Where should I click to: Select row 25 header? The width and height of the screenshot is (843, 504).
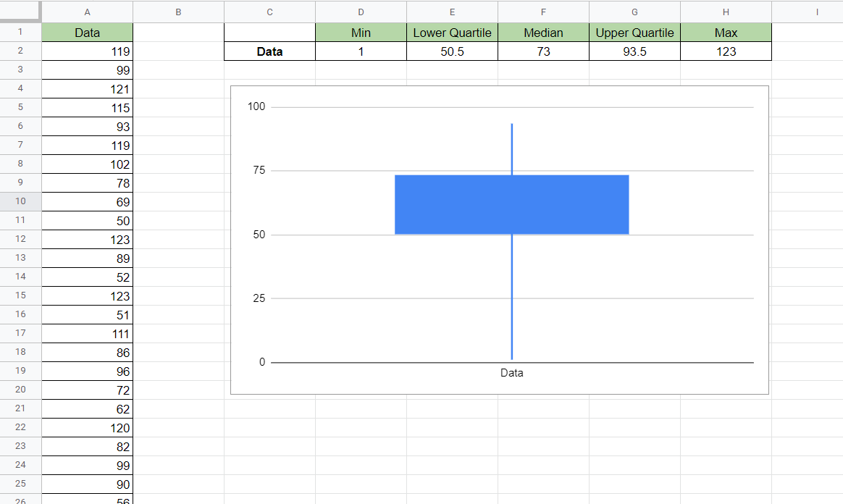20,484
